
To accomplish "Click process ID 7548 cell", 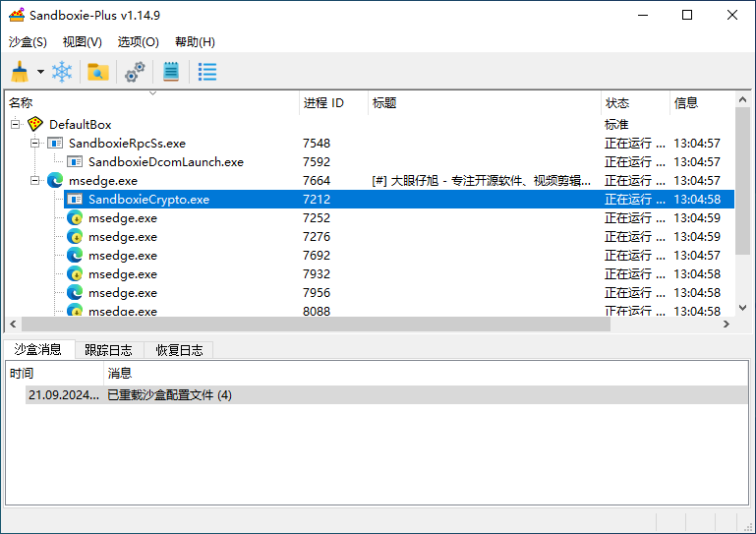I will (317, 144).
